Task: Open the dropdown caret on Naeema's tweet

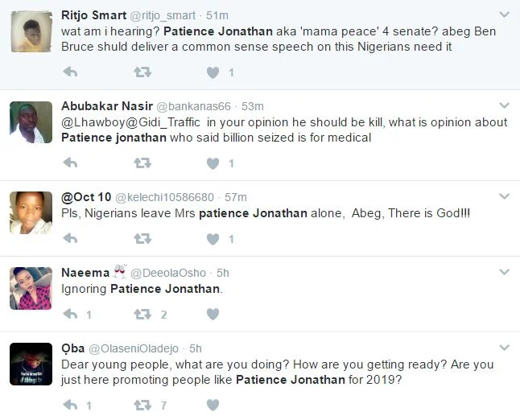Action: pyautogui.click(x=504, y=272)
